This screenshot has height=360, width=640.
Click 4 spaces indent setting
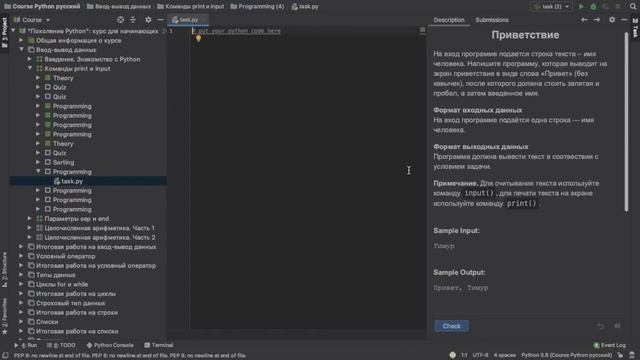click(x=505, y=356)
